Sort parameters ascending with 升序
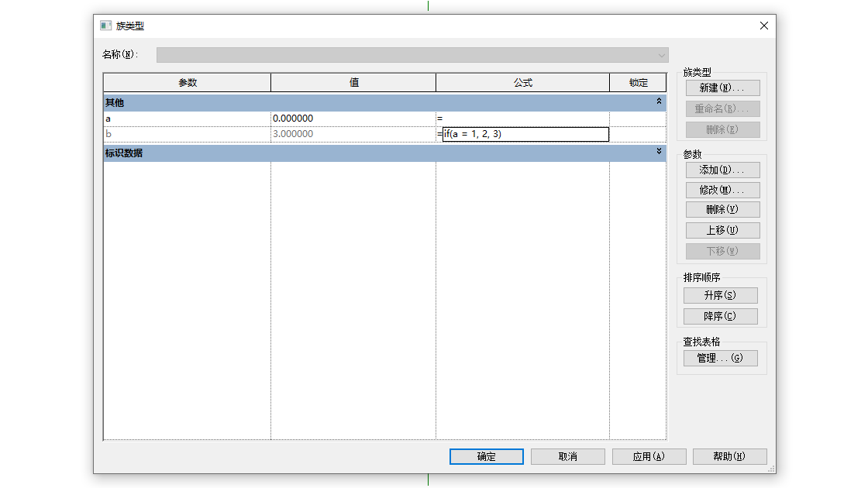Viewport: 868px width, 488px height. click(x=720, y=295)
